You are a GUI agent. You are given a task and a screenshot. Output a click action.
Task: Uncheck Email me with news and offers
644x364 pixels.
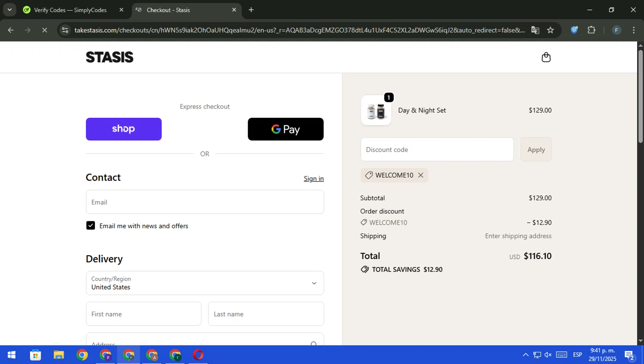pos(91,226)
